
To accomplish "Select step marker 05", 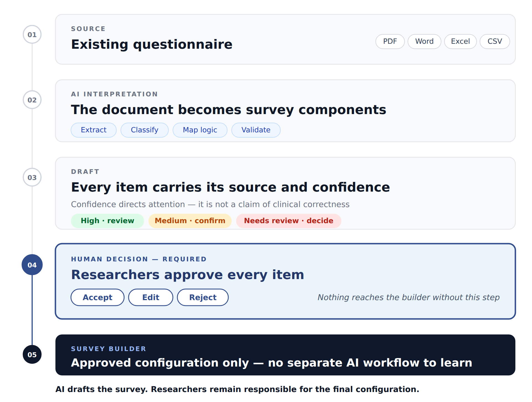I will pos(32,355).
